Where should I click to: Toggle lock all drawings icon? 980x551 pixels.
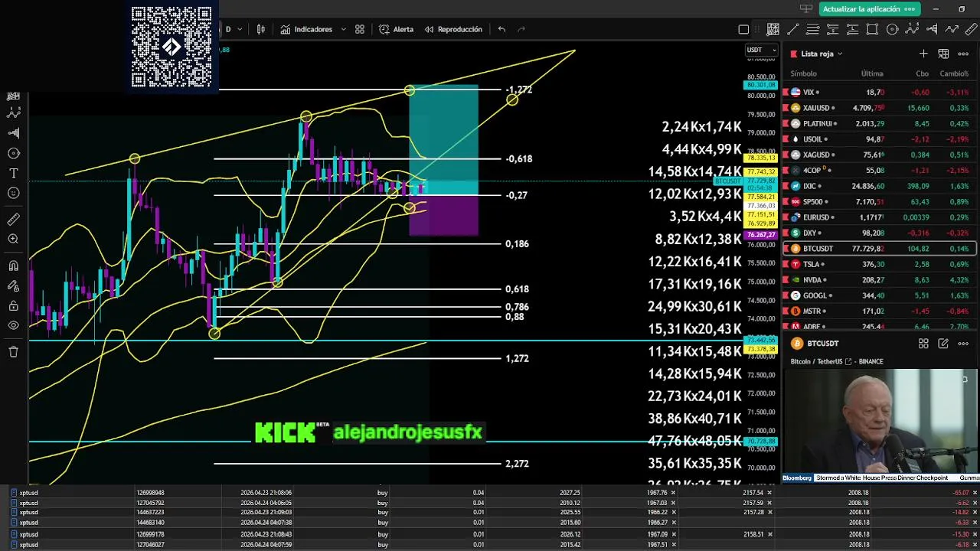pyautogui.click(x=13, y=306)
